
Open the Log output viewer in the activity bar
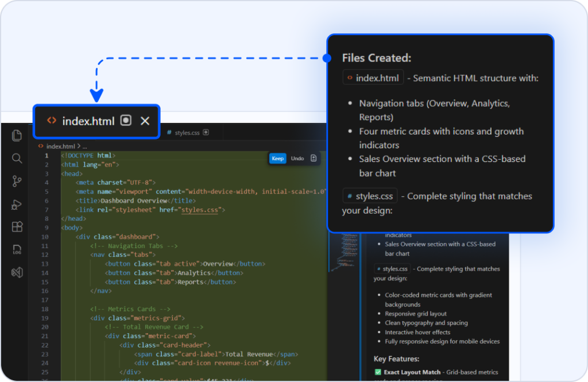(x=17, y=250)
